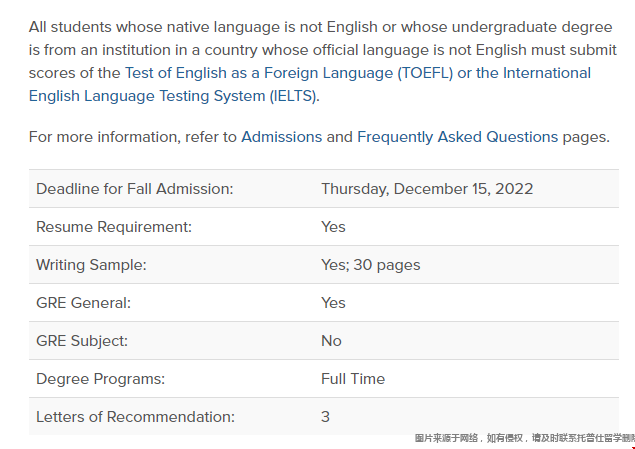Click the 'Letters of Recommendation:' label

click(x=135, y=417)
